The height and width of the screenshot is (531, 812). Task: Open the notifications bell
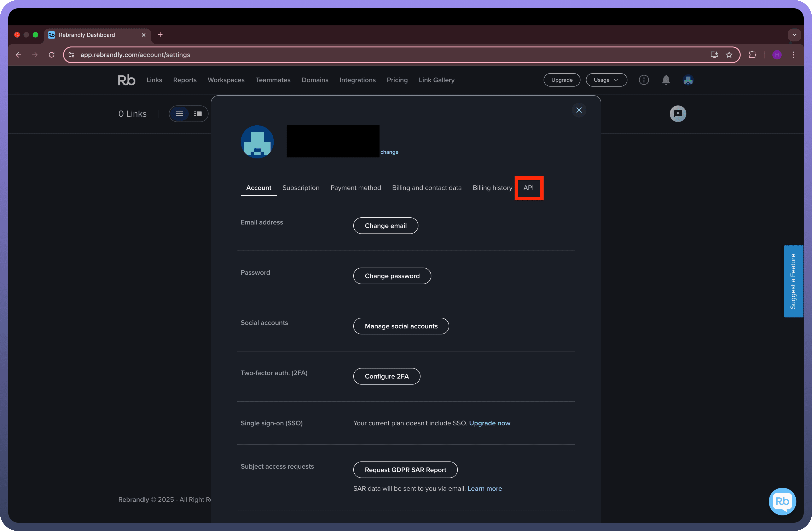click(666, 80)
